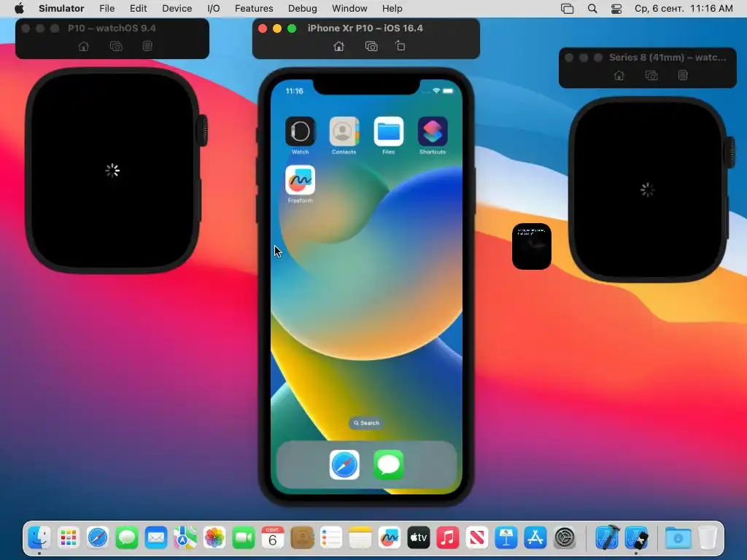Open the Window menu

349,9
